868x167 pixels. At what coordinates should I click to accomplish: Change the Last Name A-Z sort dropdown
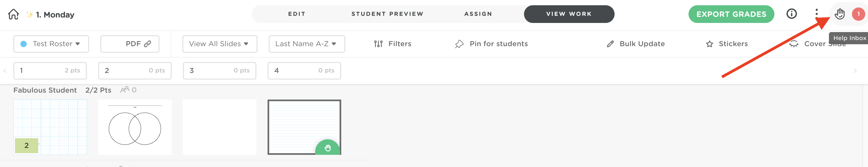point(307,44)
